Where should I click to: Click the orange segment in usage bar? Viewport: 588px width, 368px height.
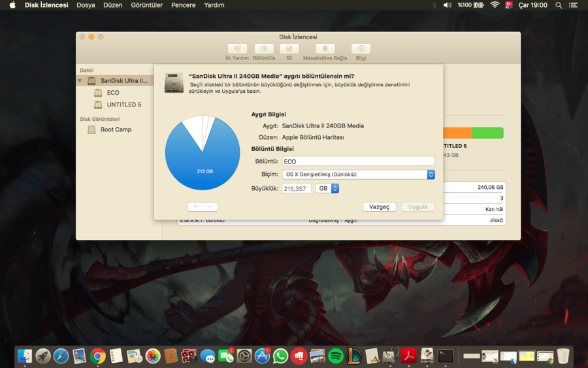457,133
